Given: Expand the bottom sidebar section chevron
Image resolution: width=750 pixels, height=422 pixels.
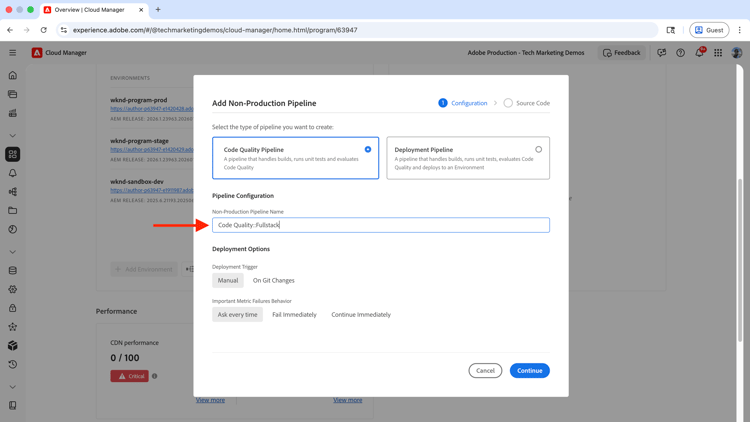Looking at the screenshot, I should (12, 387).
